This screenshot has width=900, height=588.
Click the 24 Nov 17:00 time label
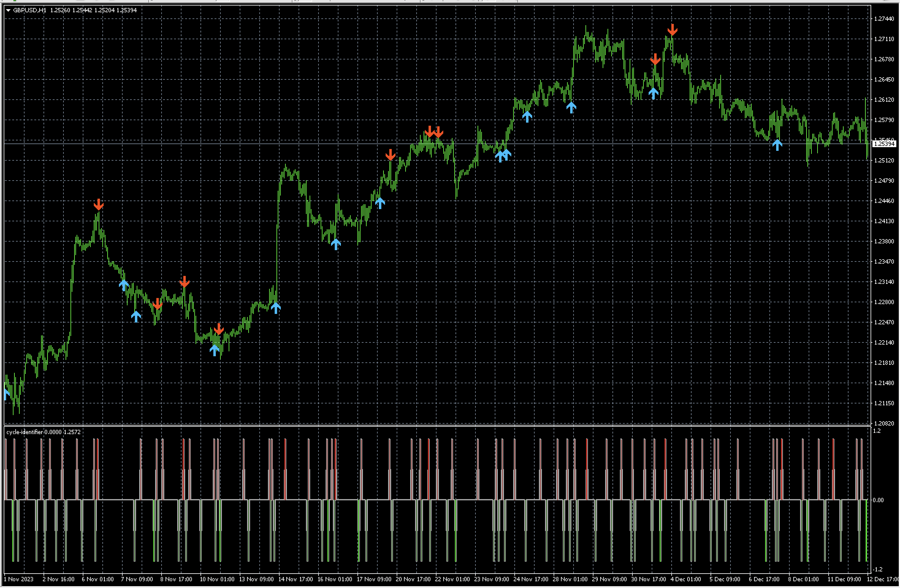point(531,579)
